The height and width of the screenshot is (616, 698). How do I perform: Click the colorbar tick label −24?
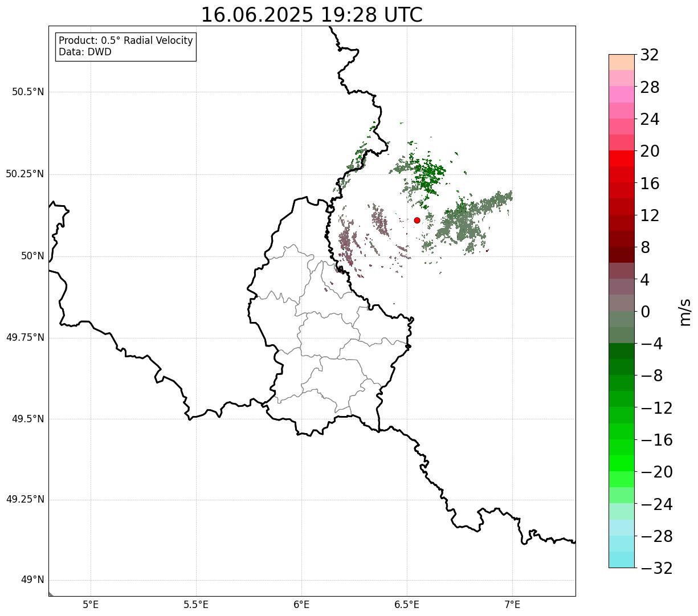pos(656,504)
